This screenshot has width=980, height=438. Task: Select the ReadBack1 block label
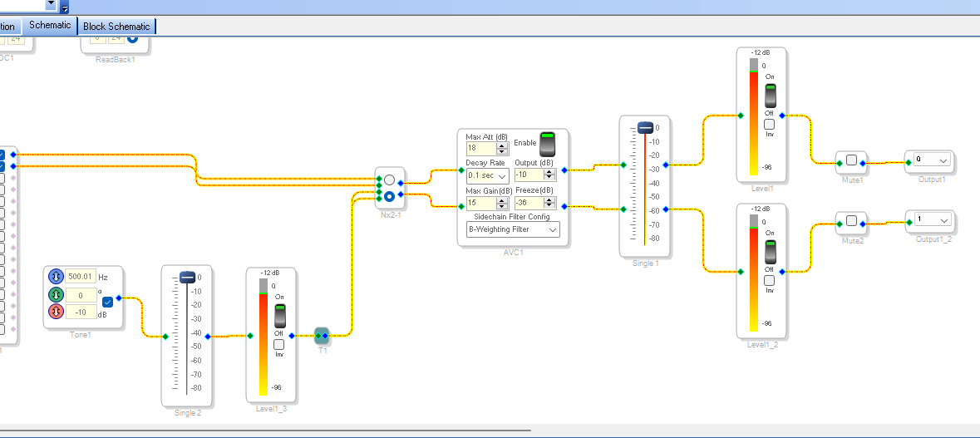pyautogui.click(x=115, y=59)
